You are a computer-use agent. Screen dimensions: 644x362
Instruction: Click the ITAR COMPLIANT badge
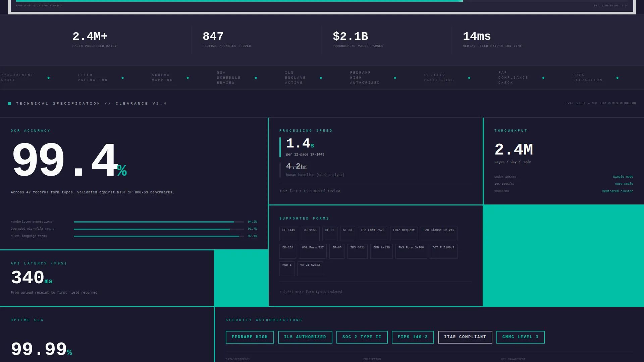[465, 337]
